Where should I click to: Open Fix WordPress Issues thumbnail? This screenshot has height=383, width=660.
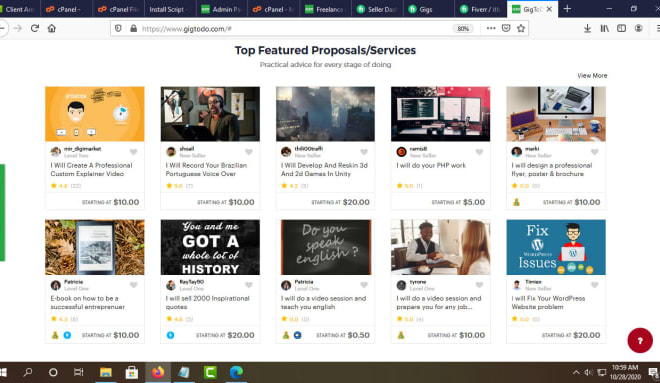(556, 247)
